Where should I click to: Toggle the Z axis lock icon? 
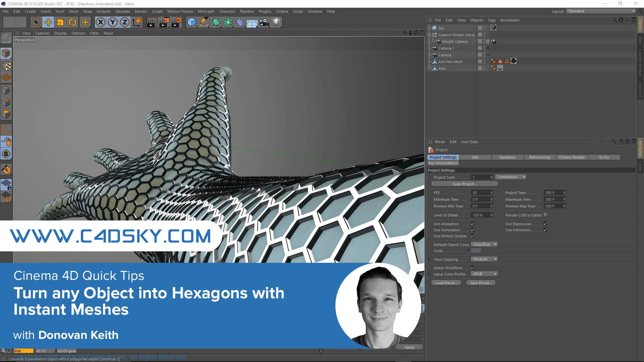pyautogui.click(x=124, y=22)
